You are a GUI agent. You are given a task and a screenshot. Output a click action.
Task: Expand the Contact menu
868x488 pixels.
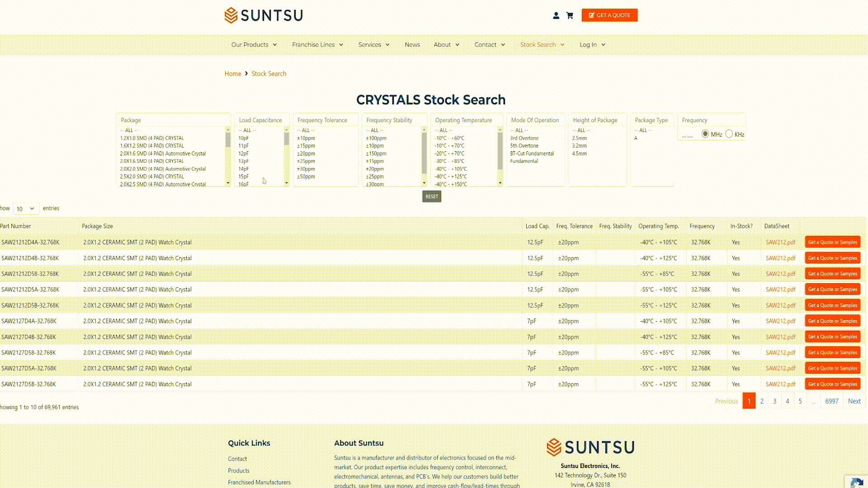490,45
